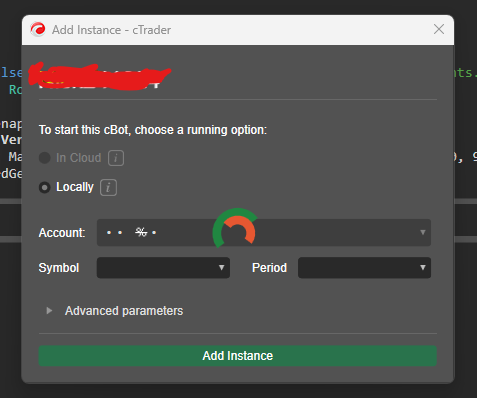Click the Add Instance button
This screenshot has height=398, width=477.
pyautogui.click(x=238, y=356)
